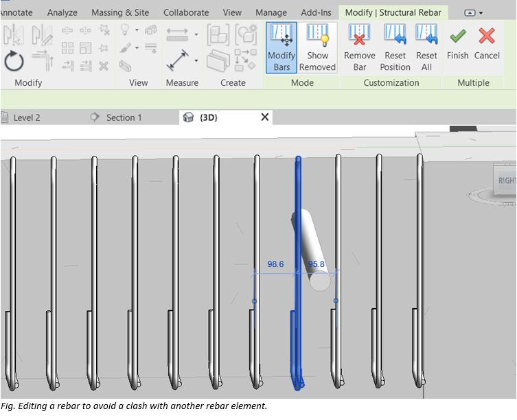Select the {3D} view tab
517x420 pixels.
(209, 117)
